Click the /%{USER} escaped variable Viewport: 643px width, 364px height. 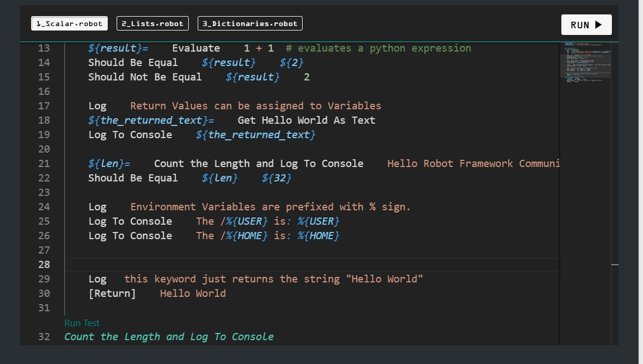(244, 221)
